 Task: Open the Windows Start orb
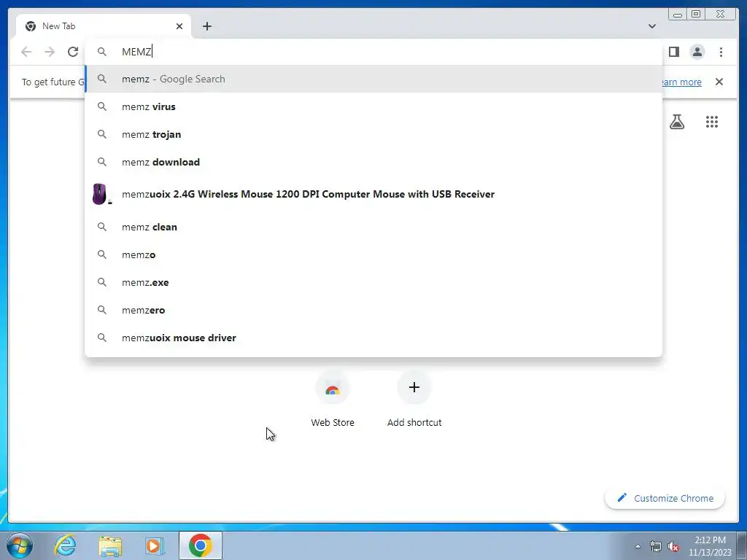(20, 545)
